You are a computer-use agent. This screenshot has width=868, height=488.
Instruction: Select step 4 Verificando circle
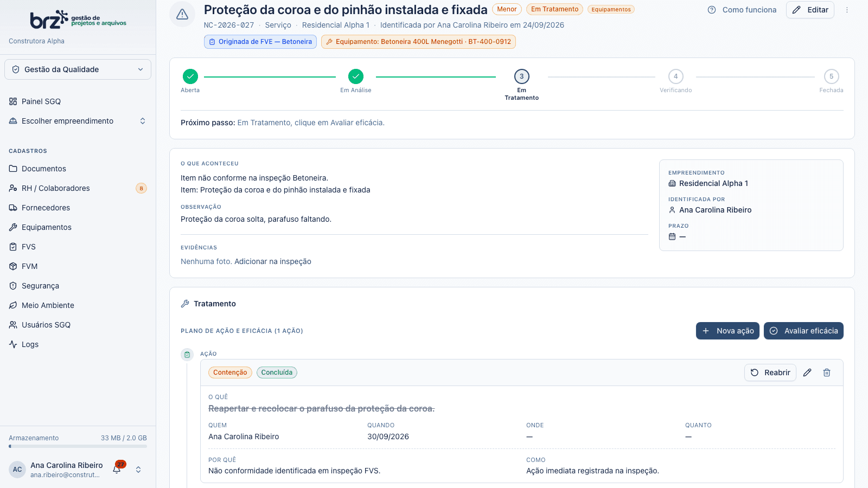[x=676, y=76]
